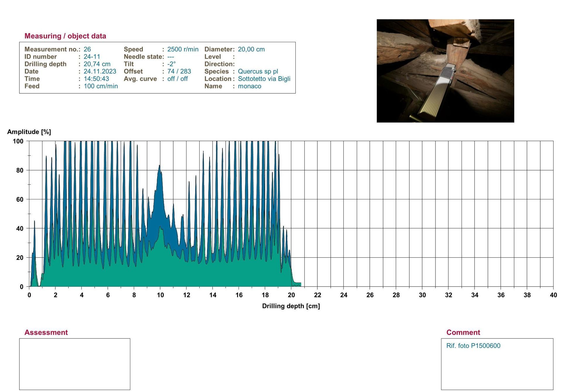This screenshot has height=392, width=562.
Task: Select the diameter value "20,00 cm"
Action: (251, 49)
